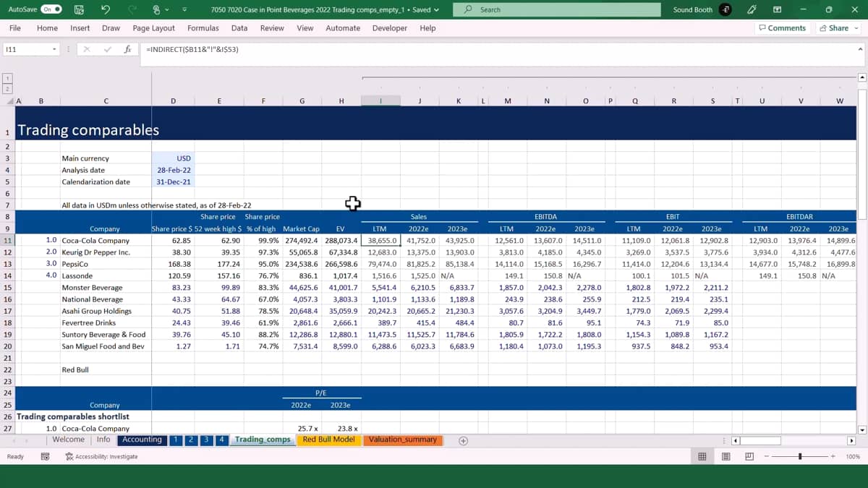The height and width of the screenshot is (488, 868).
Task: Open the Sound Booth account avatar
Action: pos(726,9)
